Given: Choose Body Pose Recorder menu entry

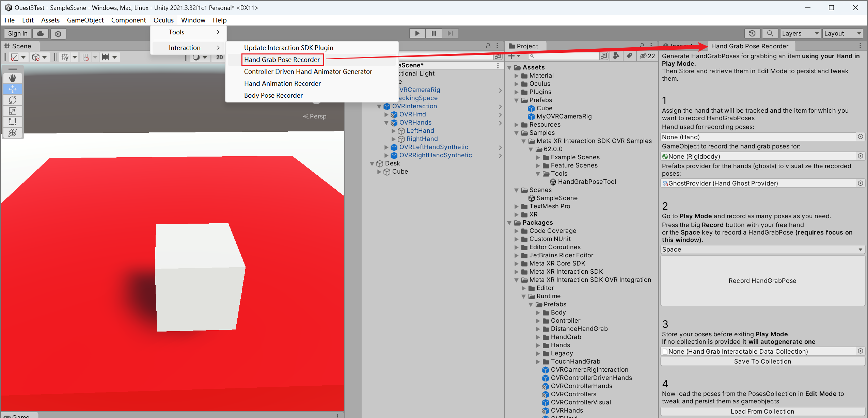Looking at the screenshot, I should pyautogui.click(x=273, y=95).
